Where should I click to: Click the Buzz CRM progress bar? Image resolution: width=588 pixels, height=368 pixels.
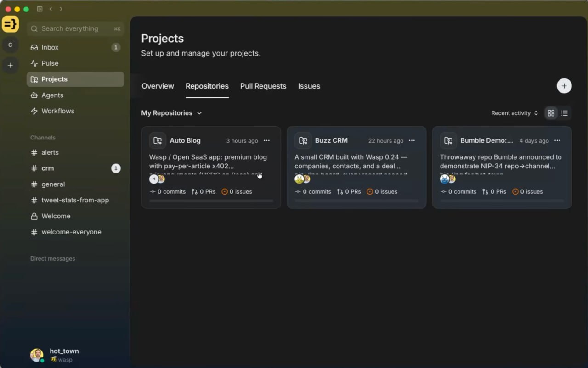click(356, 201)
